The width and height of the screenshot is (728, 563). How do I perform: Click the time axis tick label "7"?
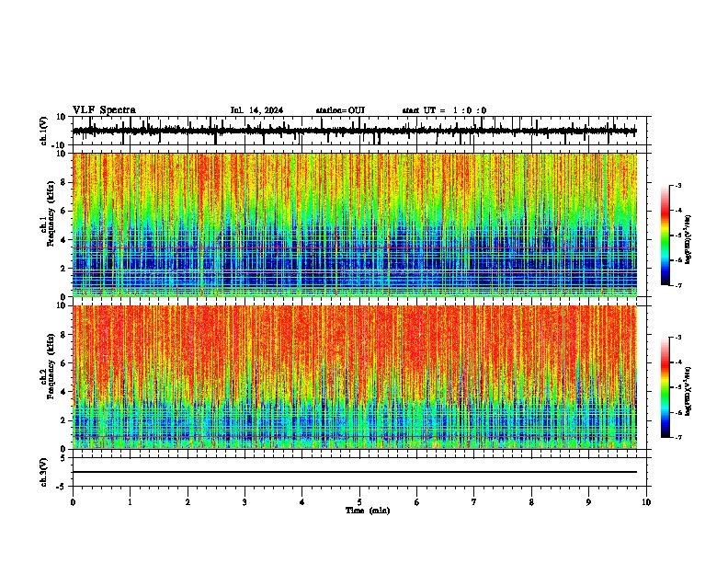click(474, 502)
